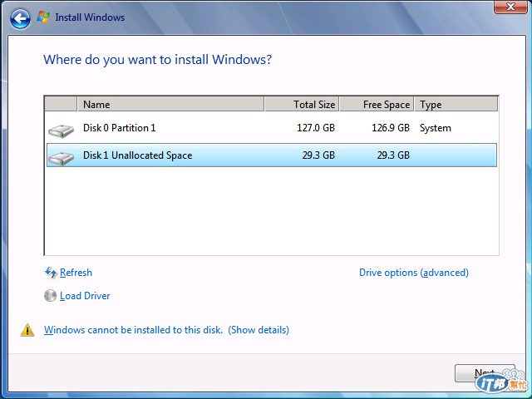
Task: Click the Next button
Action: [x=485, y=373]
